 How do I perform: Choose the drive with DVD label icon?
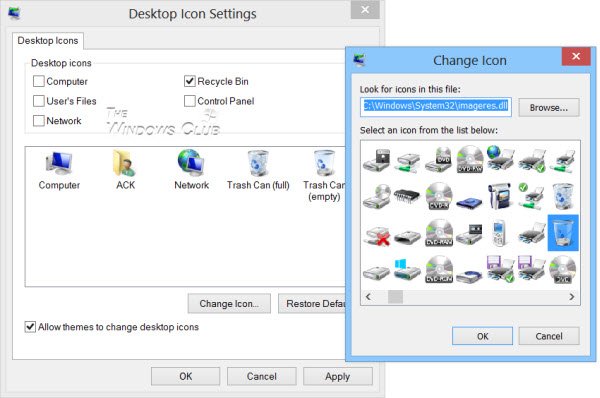[439, 160]
